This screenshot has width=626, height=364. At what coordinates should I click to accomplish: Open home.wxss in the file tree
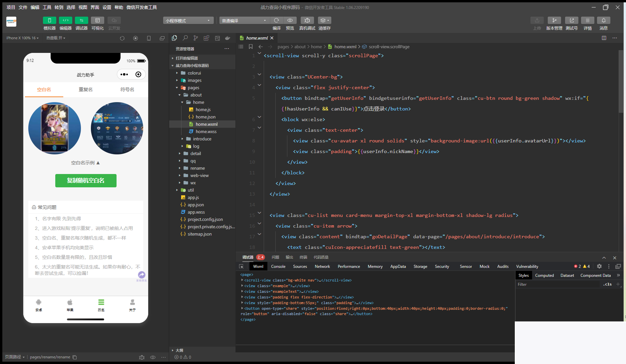click(x=206, y=132)
